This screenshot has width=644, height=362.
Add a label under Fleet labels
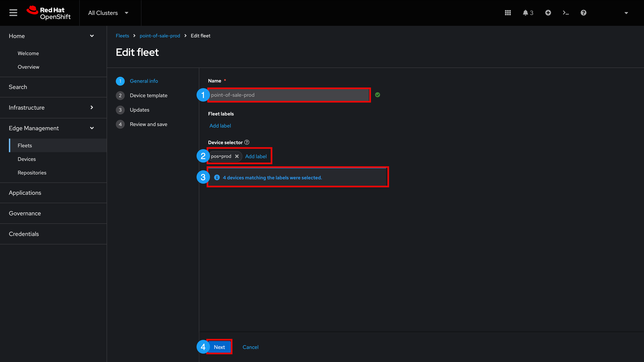pos(220,126)
